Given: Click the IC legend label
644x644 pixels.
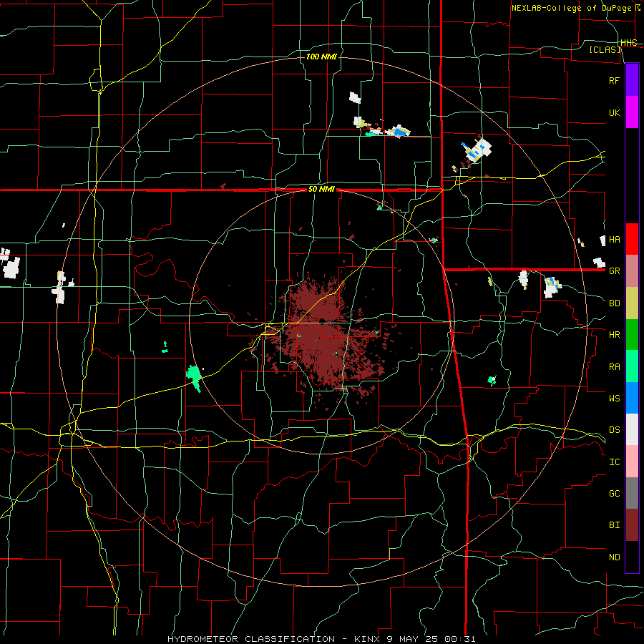Looking at the screenshot, I should click(615, 462).
